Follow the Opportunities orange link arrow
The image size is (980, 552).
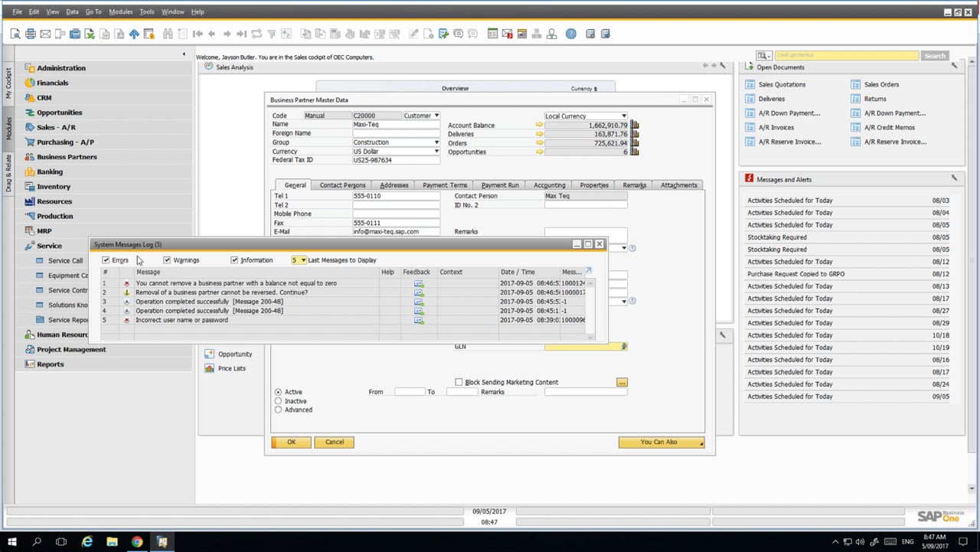tap(539, 152)
